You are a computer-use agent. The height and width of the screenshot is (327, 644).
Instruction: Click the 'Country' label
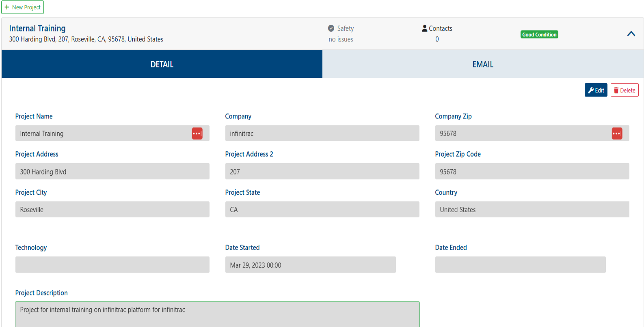click(x=446, y=192)
